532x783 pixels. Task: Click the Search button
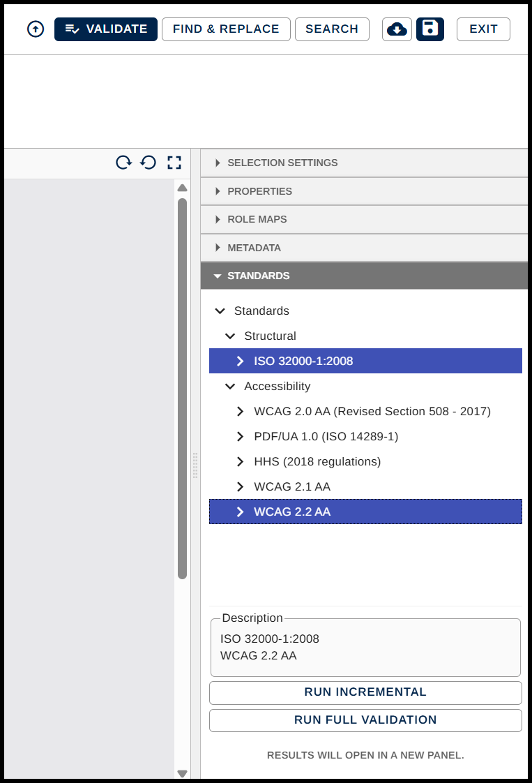coord(332,29)
